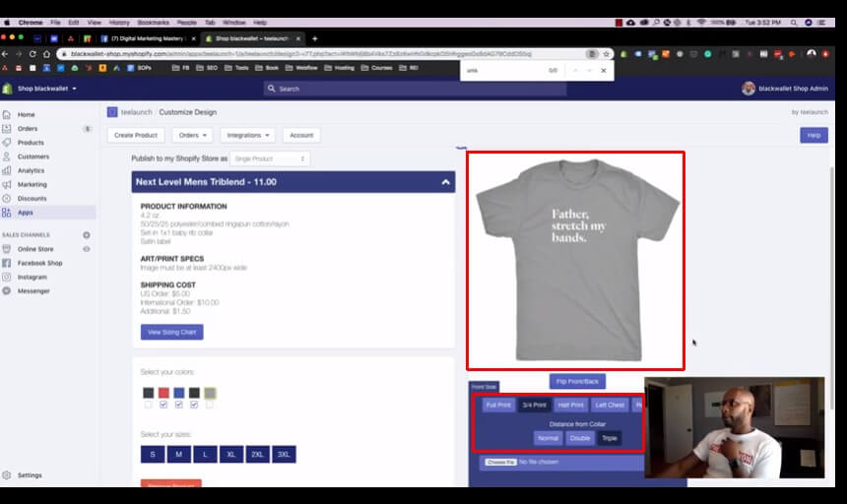Open Customers section in sidebar
The height and width of the screenshot is (504, 847).
pyautogui.click(x=33, y=157)
